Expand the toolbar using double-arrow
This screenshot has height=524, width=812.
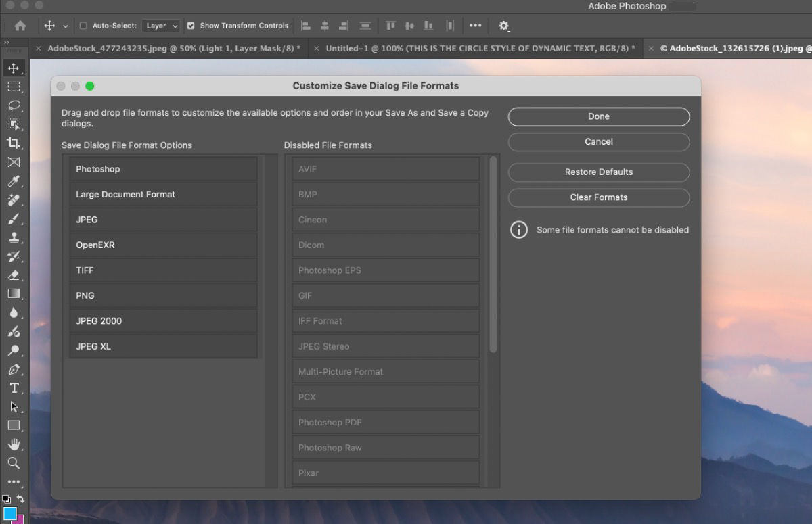coord(7,43)
